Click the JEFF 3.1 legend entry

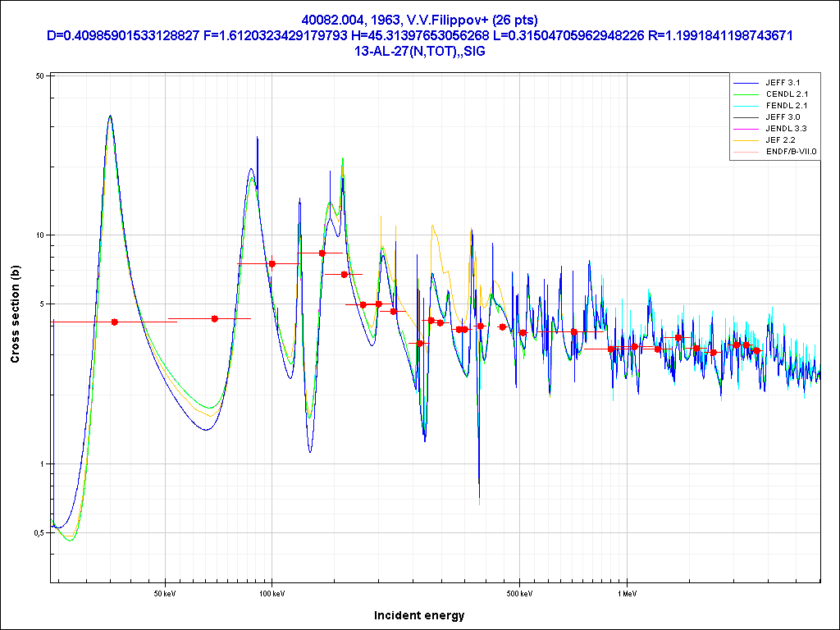coord(782,83)
